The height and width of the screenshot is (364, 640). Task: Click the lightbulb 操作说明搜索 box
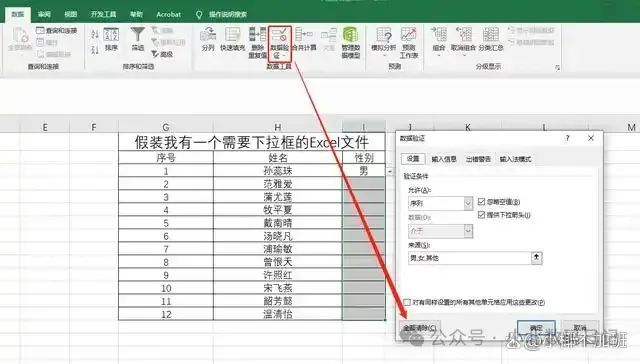point(222,14)
